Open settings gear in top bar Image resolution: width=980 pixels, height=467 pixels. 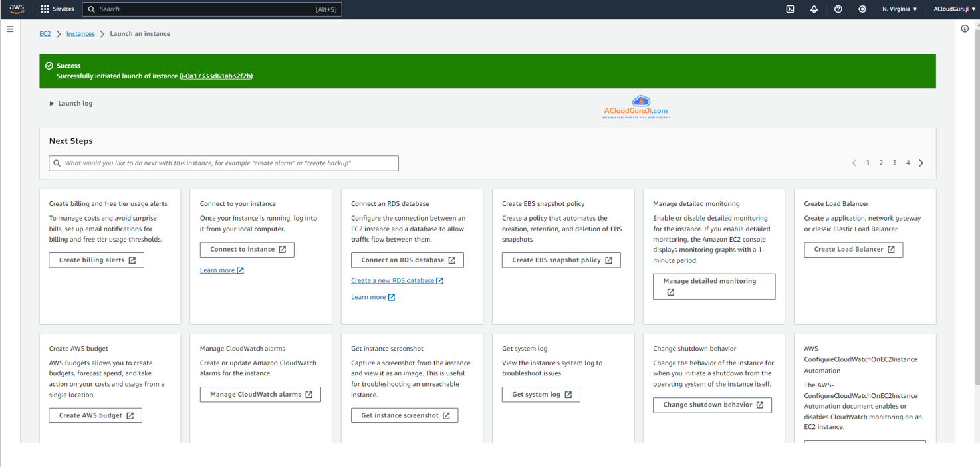click(862, 9)
